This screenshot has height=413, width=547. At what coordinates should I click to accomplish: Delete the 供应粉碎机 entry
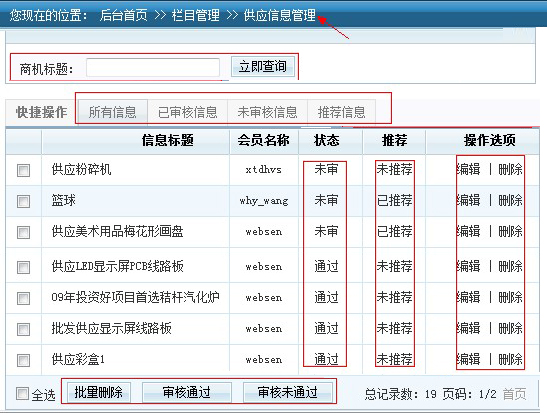(x=510, y=170)
